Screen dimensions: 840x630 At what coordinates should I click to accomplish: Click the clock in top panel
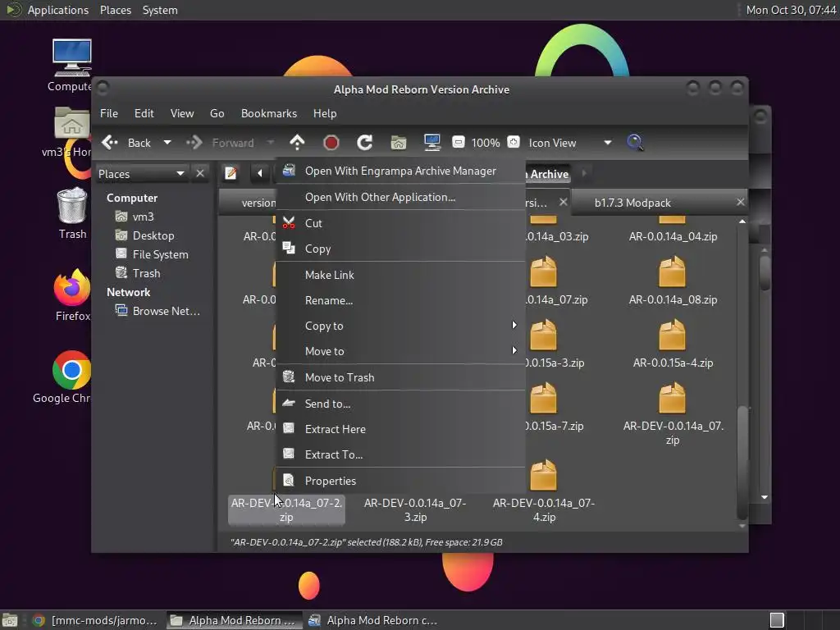[x=791, y=10]
